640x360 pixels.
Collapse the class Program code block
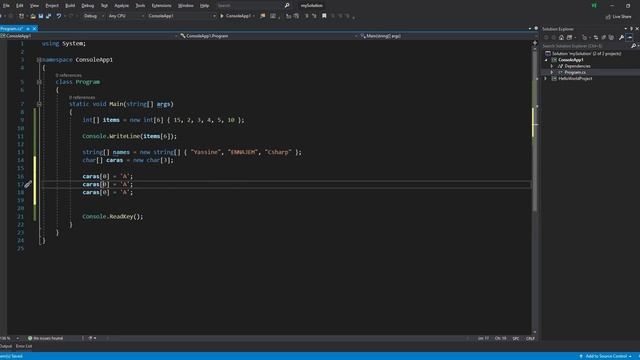tap(39, 82)
